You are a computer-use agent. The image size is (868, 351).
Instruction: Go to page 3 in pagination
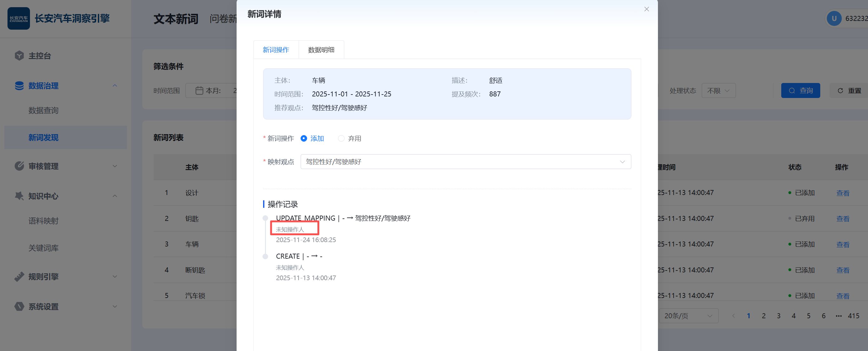[x=778, y=316]
